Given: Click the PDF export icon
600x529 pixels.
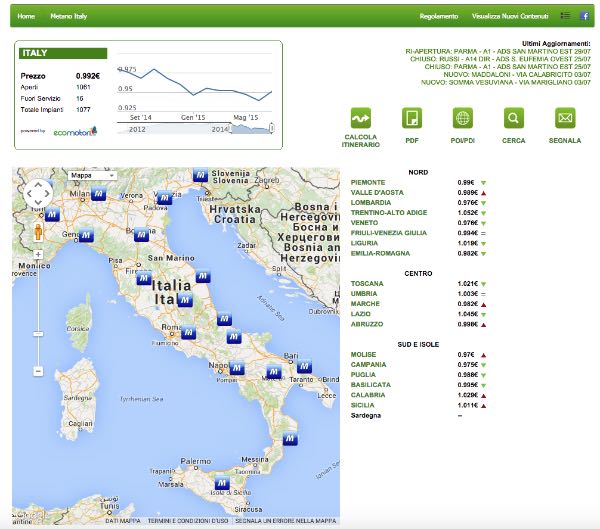Looking at the screenshot, I should [x=412, y=119].
